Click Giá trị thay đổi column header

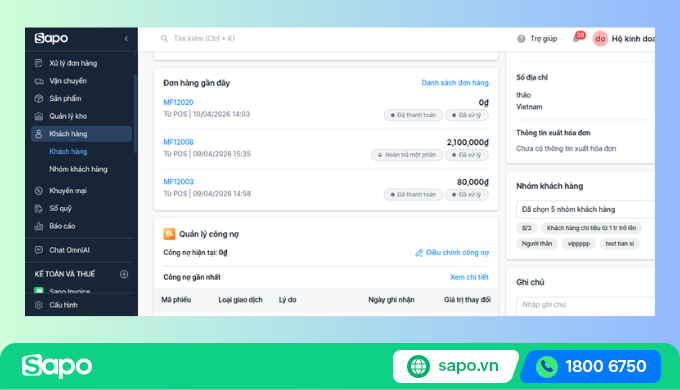[x=467, y=300]
